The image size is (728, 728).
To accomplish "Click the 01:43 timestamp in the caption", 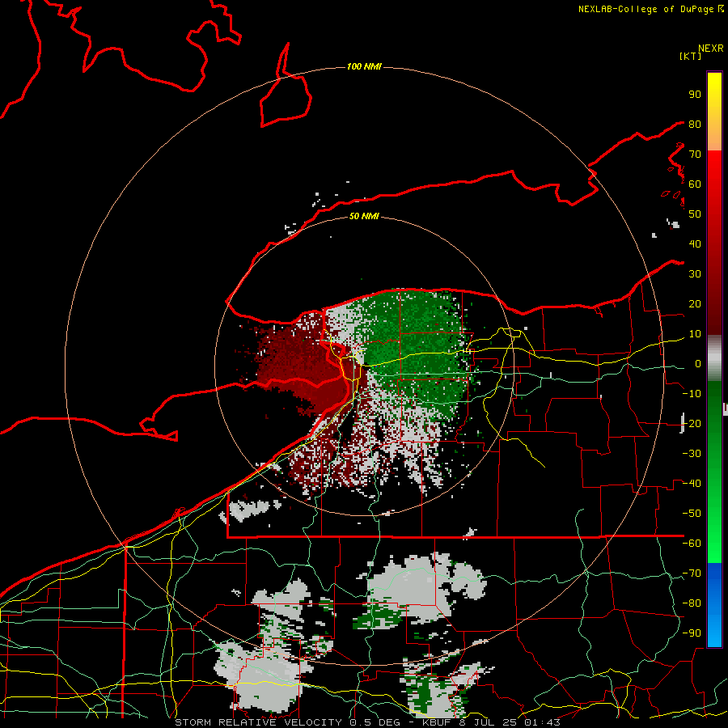I will tap(542, 722).
